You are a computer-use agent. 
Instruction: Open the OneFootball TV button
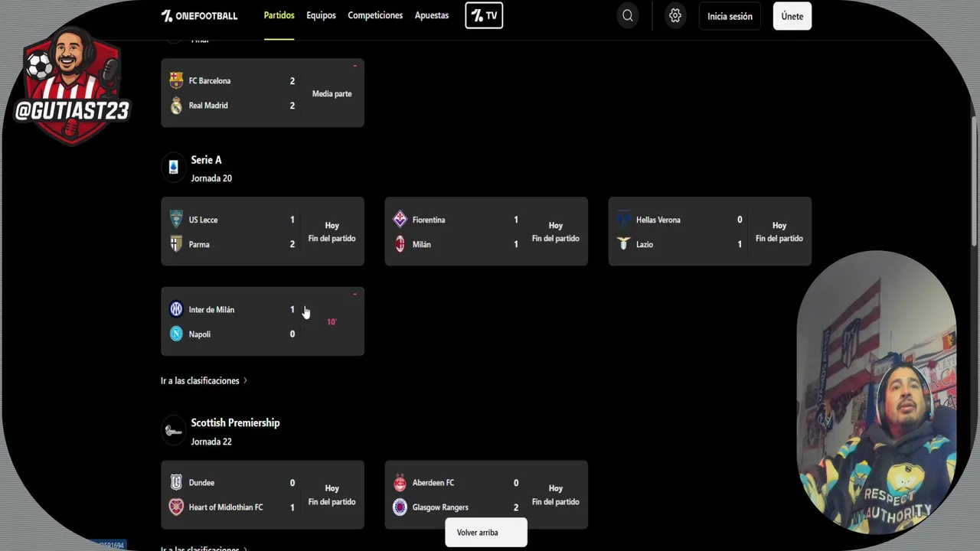(484, 15)
